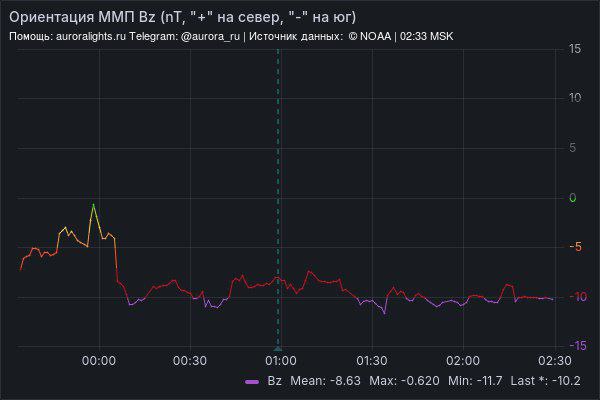Click the legend value "Min: -11.7"
The image size is (600, 400).
pos(475,381)
